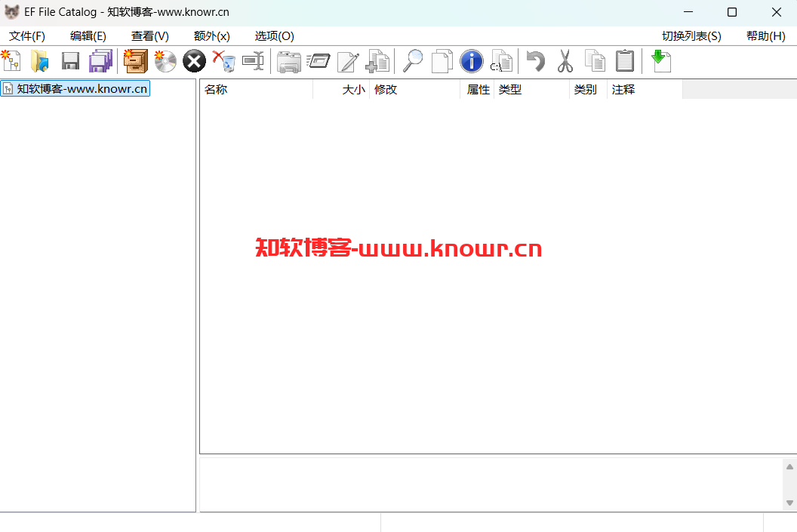The width and height of the screenshot is (797, 532).
Task: Open the 切换列表(S) menu
Action: point(691,36)
